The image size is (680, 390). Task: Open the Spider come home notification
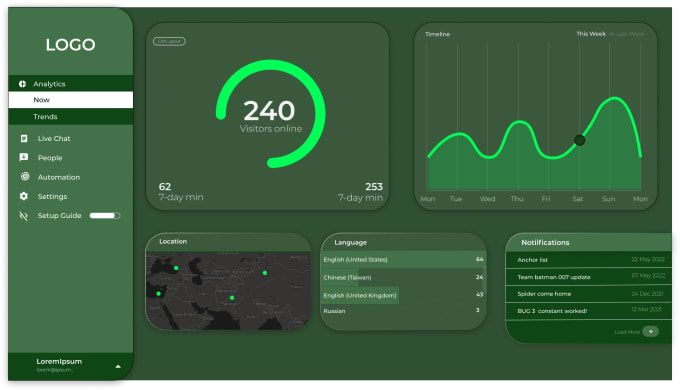pos(588,294)
